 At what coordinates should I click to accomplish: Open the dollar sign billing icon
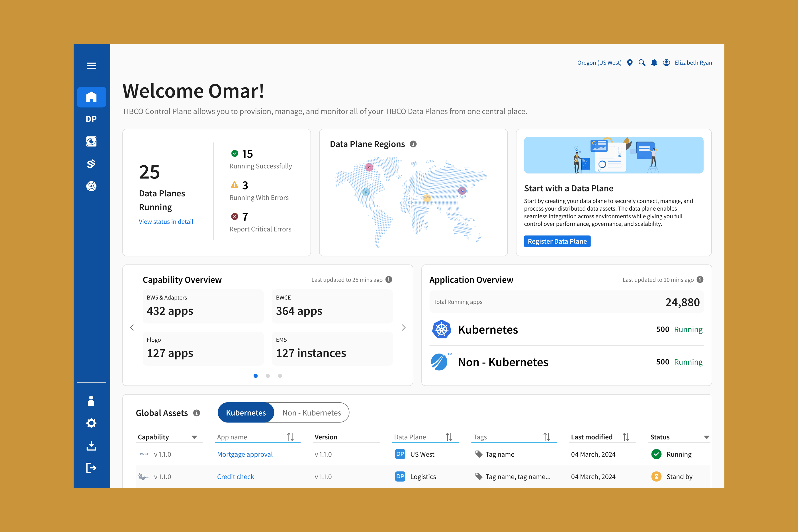(91, 164)
